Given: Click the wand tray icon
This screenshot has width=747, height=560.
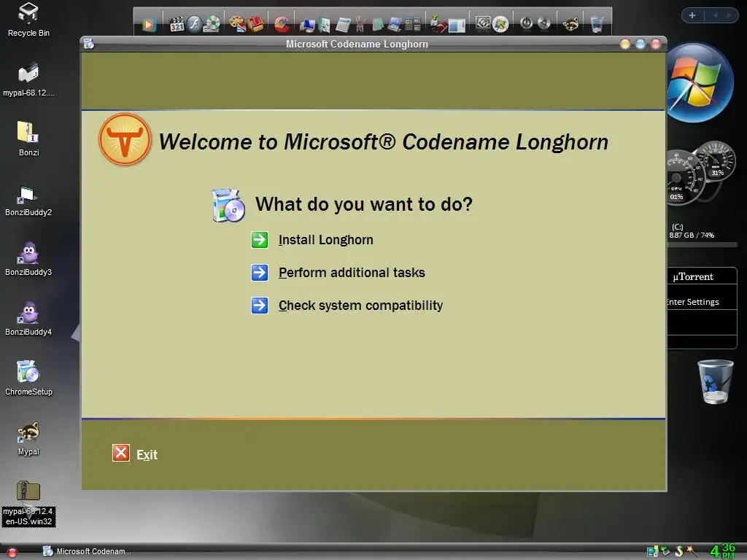Looking at the screenshot, I should point(692,551).
